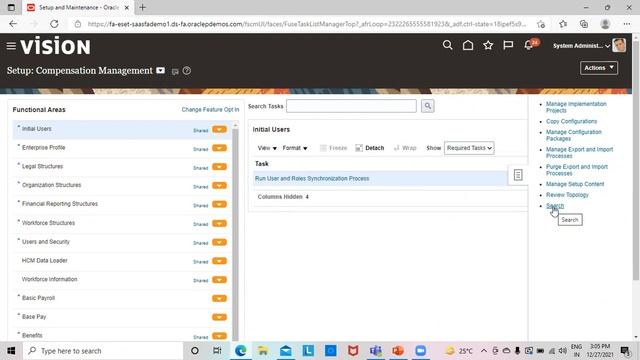Open browser settings ellipsis menu
This screenshot has height=360, width=640.
[627, 24]
